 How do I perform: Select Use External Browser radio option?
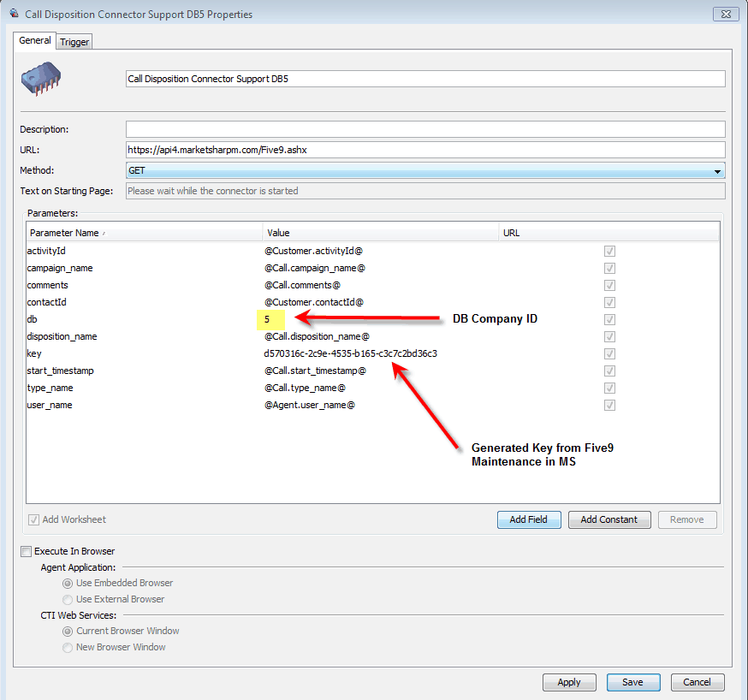(68, 599)
